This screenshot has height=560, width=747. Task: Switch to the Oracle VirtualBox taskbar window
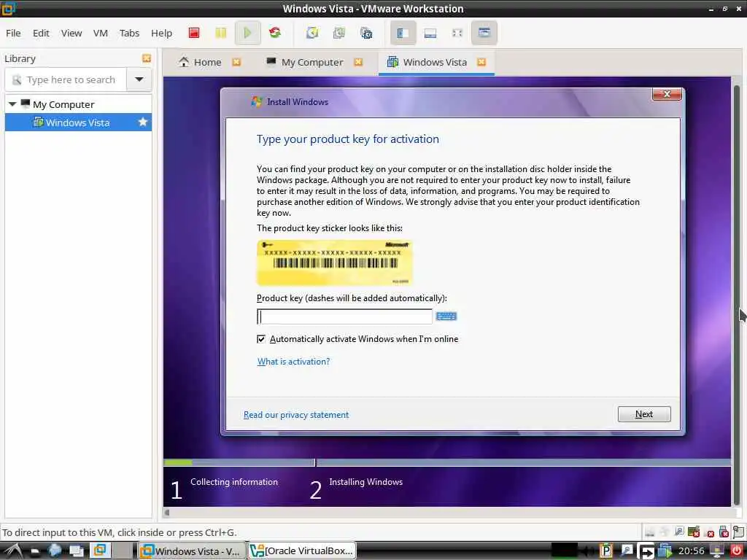(302, 551)
